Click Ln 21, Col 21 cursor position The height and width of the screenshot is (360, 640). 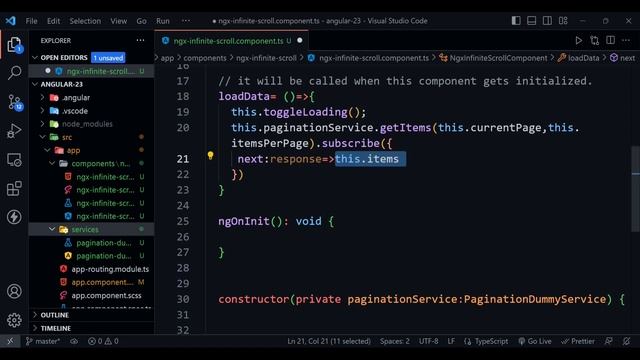click(329, 341)
